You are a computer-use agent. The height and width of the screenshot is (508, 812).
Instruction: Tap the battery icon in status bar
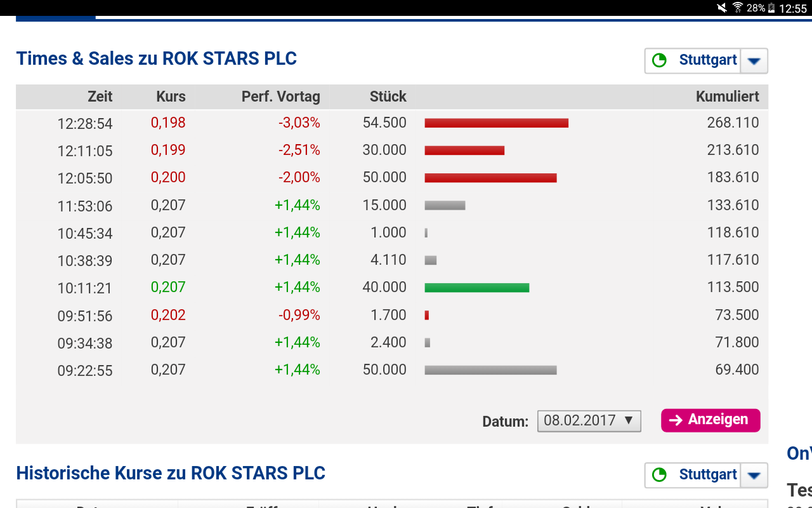tap(771, 8)
